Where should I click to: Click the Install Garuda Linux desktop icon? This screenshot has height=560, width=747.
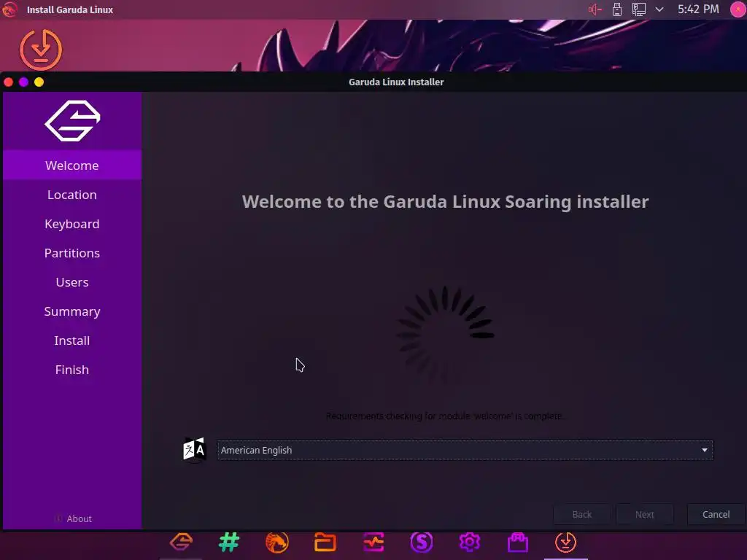tap(41, 50)
